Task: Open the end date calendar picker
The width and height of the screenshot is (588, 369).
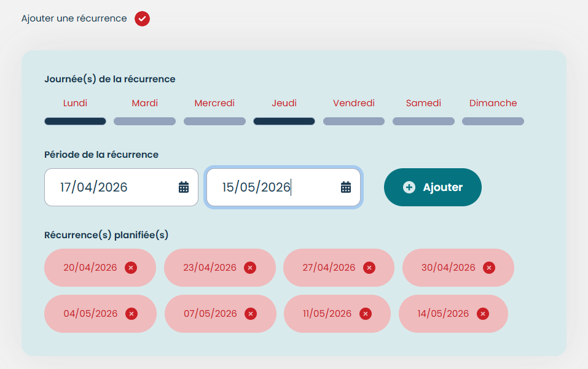Action: click(346, 187)
